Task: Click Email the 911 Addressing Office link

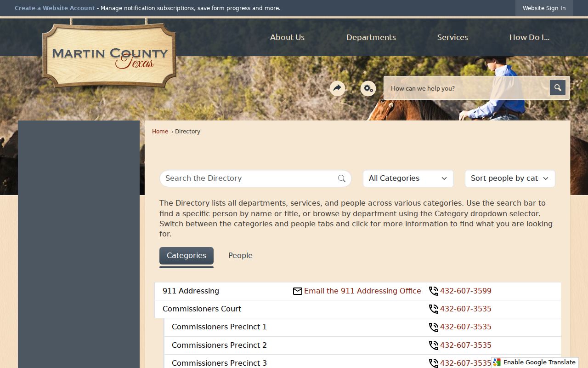Action: point(362,291)
